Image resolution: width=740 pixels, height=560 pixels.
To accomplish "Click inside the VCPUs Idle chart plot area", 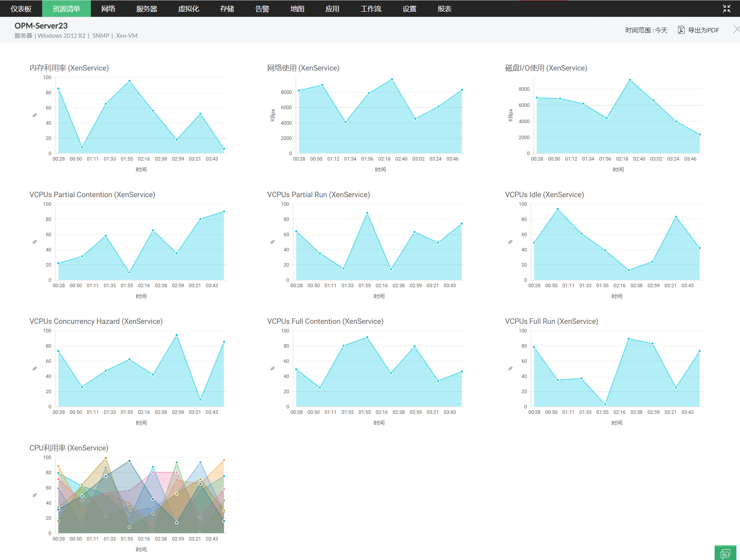I will (617, 242).
